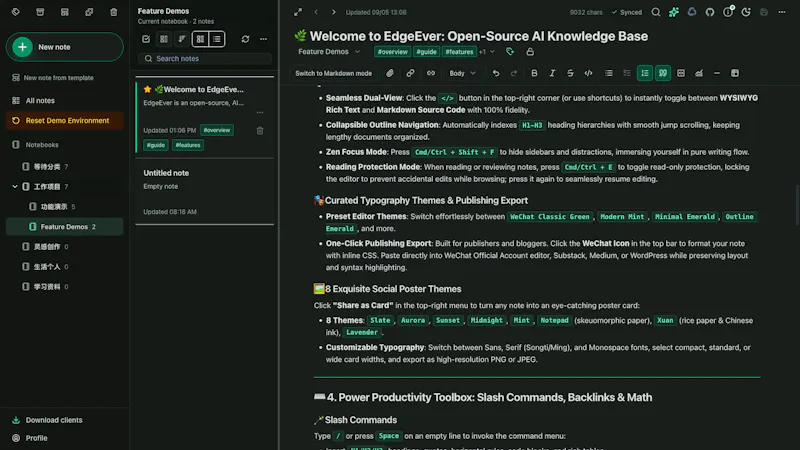Open the 灵感创作 notebook
This screenshot has width=800, height=450.
click(x=47, y=246)
